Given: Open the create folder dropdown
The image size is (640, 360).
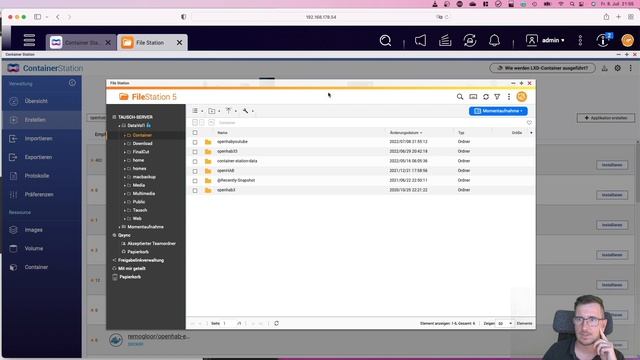Looking at the screenshot, I should coord(214,111).
